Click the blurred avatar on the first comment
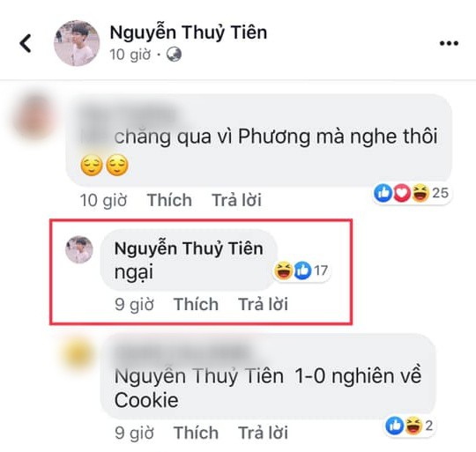 34,117
